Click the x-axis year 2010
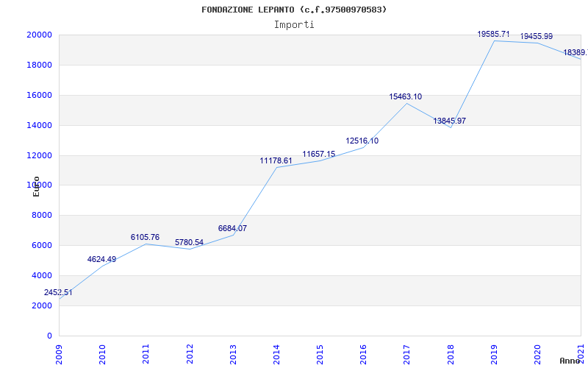Screen dimensions: 588x368 (x=102, y=355)
